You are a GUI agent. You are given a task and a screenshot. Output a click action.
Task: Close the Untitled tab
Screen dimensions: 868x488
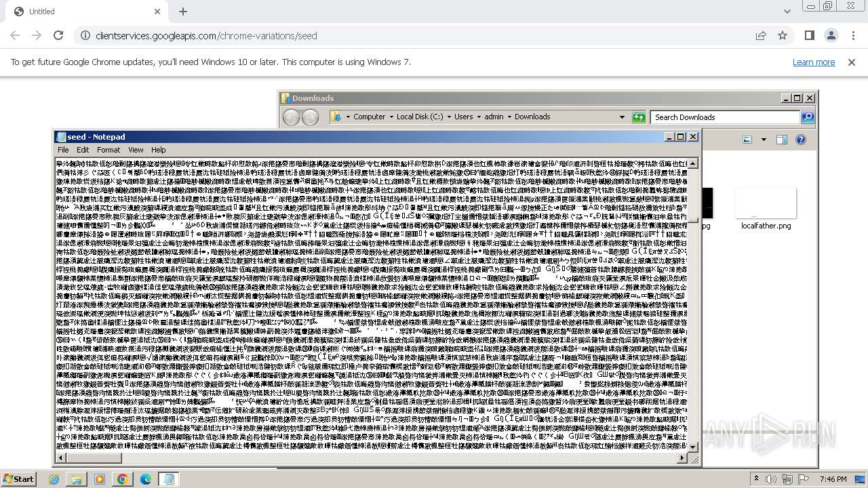[157, 12]
